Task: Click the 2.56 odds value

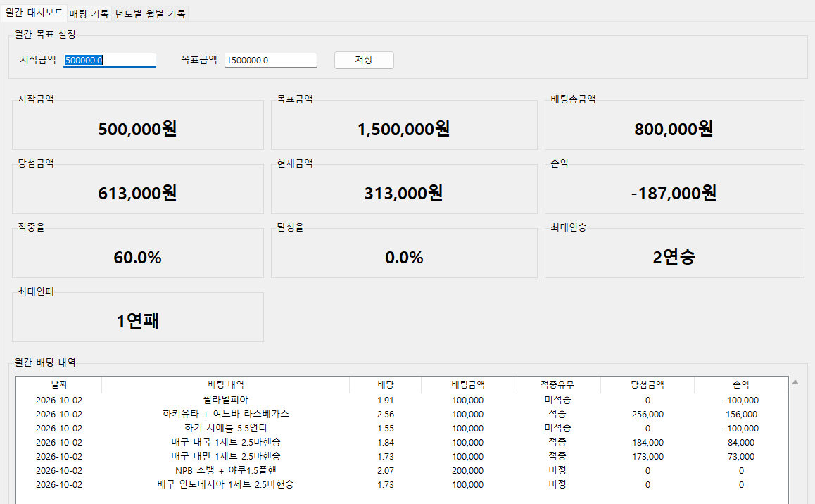Action: [386, 415]
